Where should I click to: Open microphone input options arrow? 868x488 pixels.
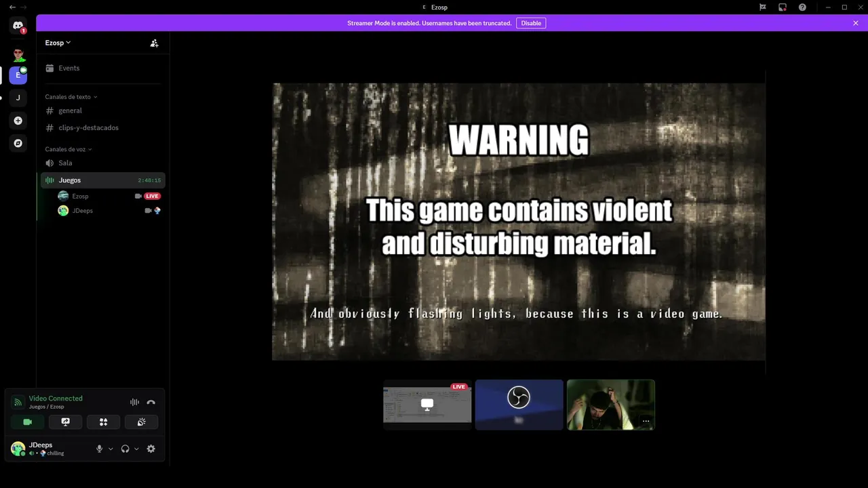pos(111,449)
